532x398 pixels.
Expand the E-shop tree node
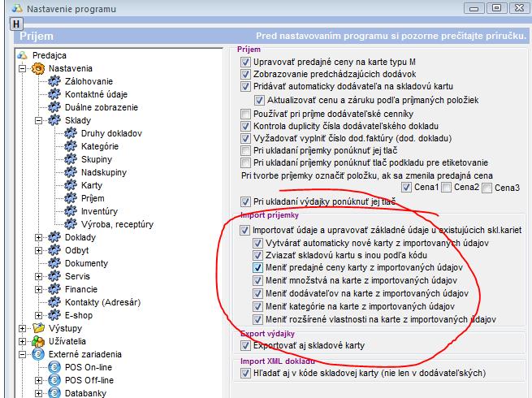[38, 315]
